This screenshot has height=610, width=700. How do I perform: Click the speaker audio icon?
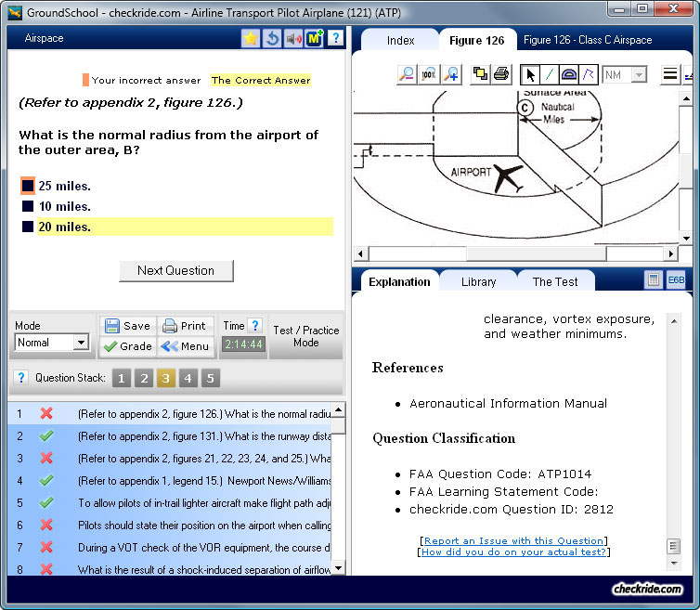coord(293,38)
